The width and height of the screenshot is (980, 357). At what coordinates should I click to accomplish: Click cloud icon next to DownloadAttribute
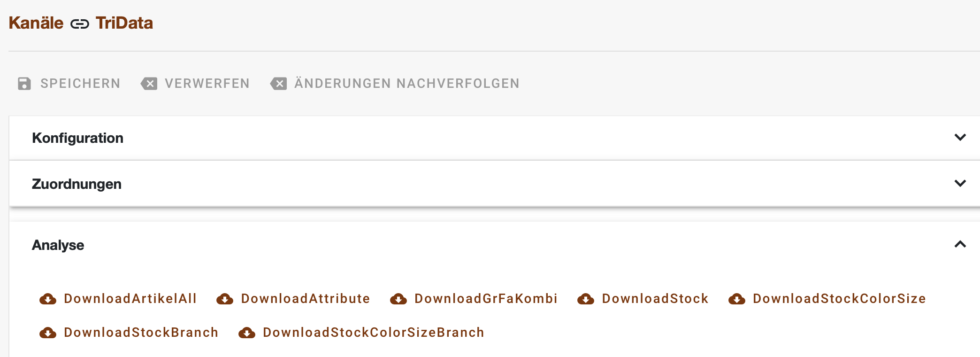click(x=225, y=299)
